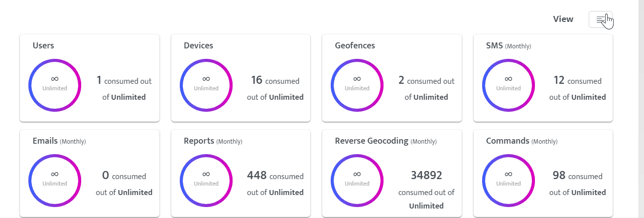Click the Geofences unlimited circle gauge
Viewport: 644px width, 218px height.
tap(357, 85)
